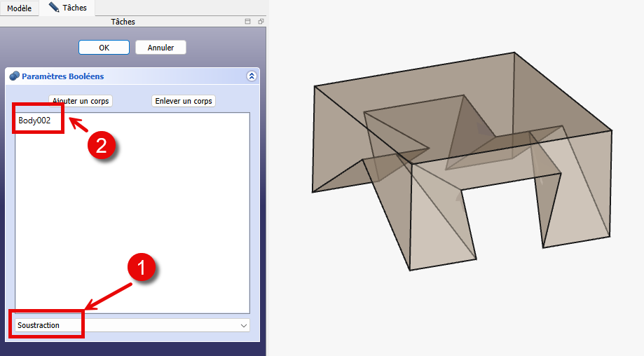
Task: Collapse the Paramètres Booléens section
Action: click(252, 76)
